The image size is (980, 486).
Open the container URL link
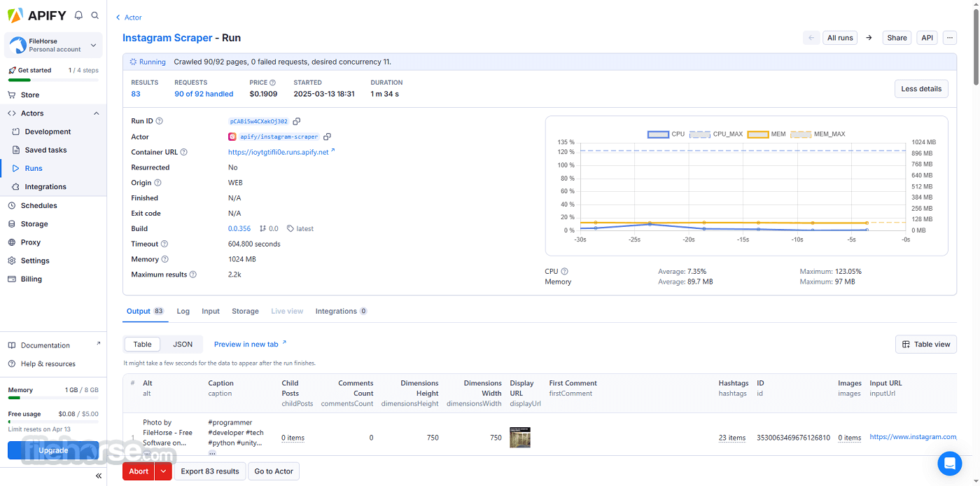(281, 152)
